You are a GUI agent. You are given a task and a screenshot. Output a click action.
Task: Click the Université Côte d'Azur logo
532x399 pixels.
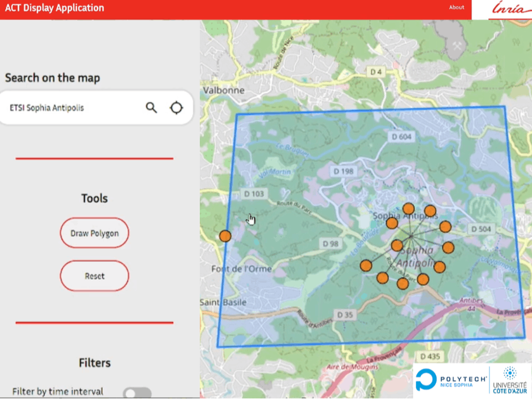tap(509, 379)
